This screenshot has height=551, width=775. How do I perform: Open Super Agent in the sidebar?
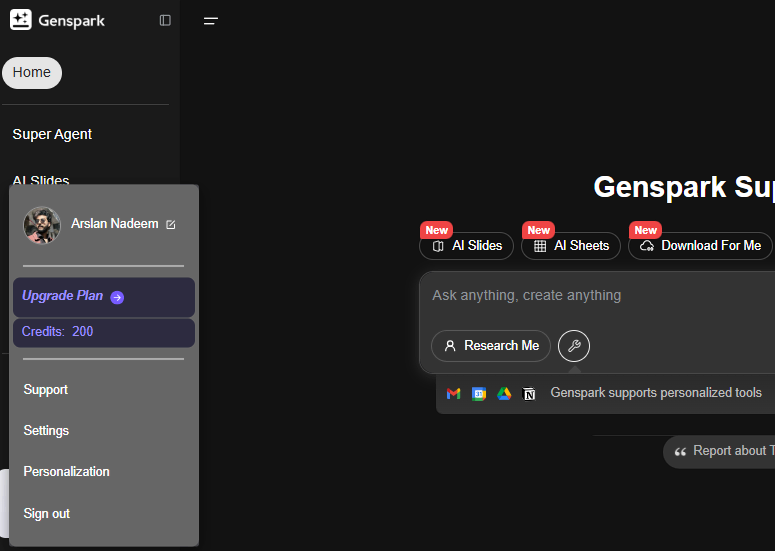[x=52, y=134]
